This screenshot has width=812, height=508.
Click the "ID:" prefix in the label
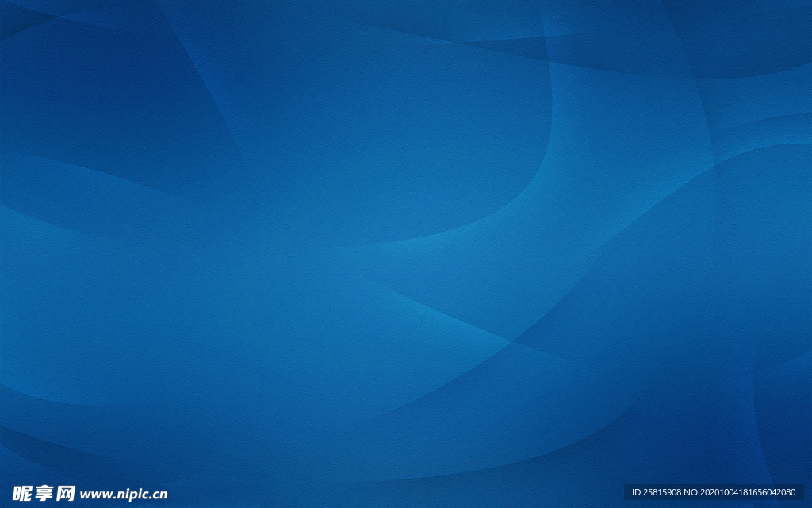point(638,492)
